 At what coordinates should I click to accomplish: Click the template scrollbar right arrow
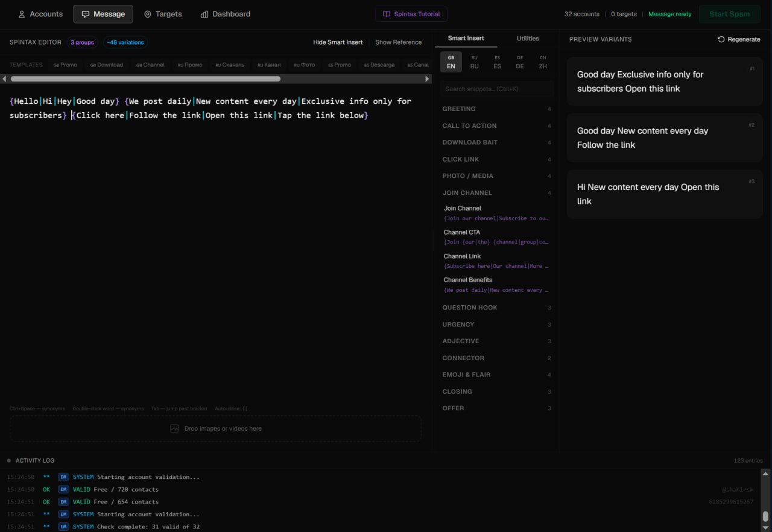(428, 78)
